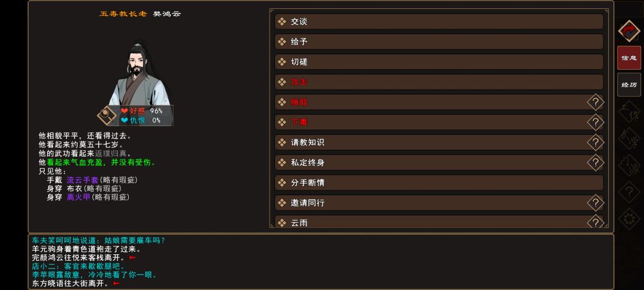
Task: Click the dimmed question mark sidebar icon
Action: point(628,192)
